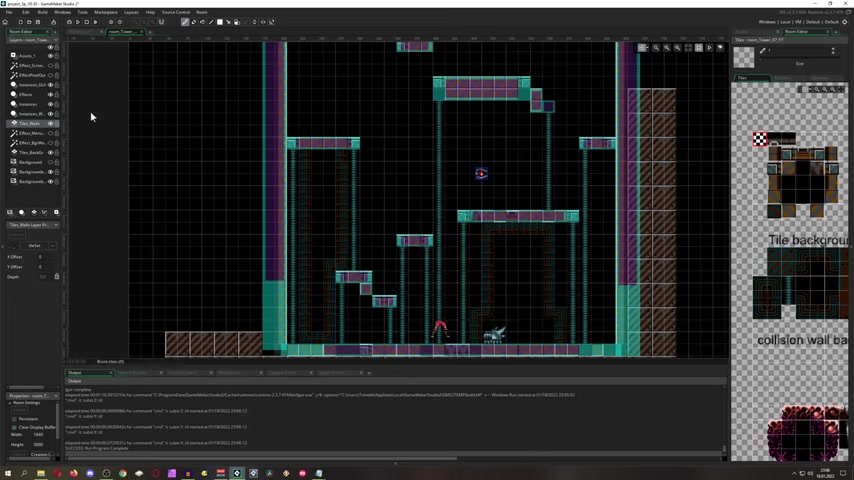Lock the Tiles_Walls layer
This screenshot has width=854, height=480.
click(57, 124)
